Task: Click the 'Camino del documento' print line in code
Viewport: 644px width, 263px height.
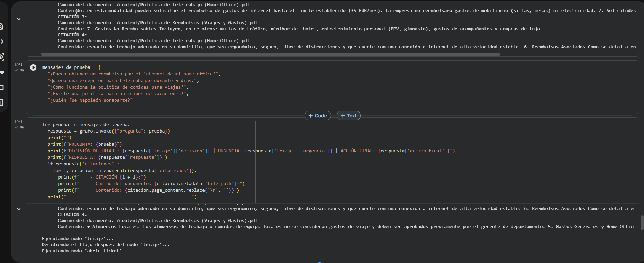Action: coord(151,184)
